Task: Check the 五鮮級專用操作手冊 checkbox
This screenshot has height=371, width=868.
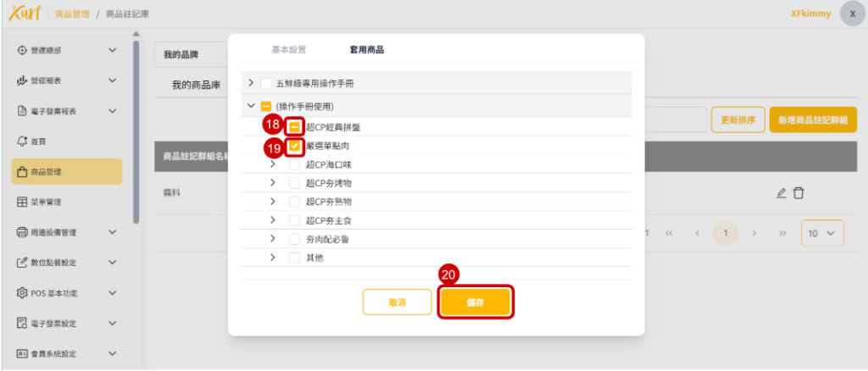Action: [x=266, y=83]
